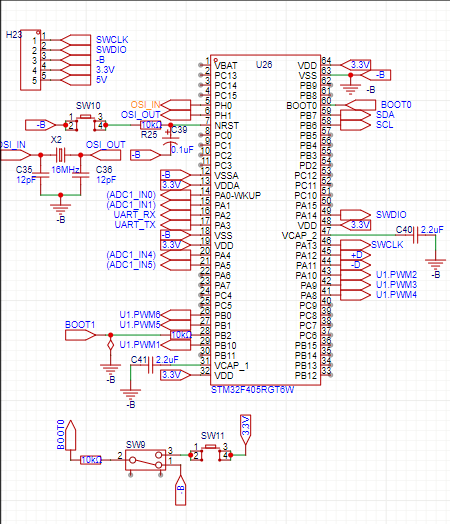The image size is (450, 524).
Task: Click the UART_TX net label
Action: 135,225
